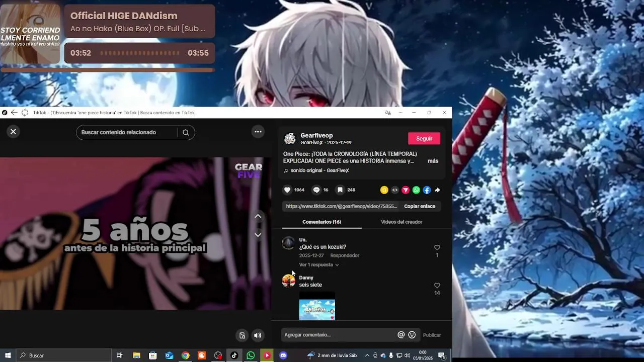
Task: Open commenter Un.'s avatar
Action: tap(289, 243)
